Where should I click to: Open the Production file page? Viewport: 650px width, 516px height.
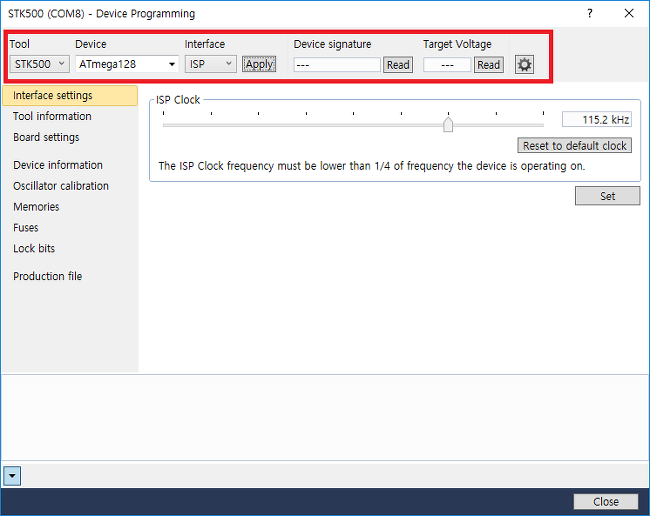tap(48, 276)
